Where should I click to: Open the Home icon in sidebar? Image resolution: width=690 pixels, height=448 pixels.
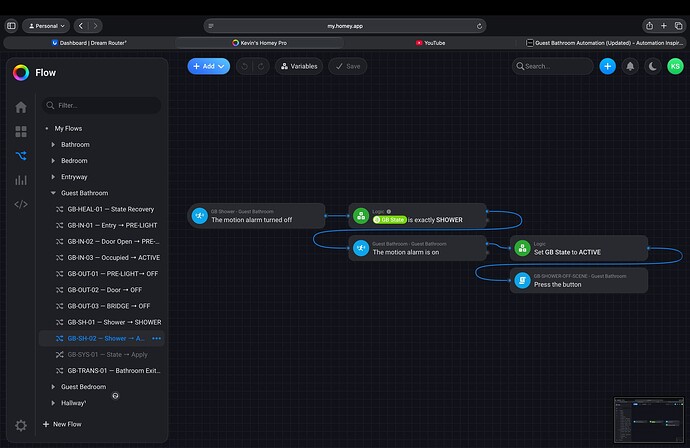[x=21, y=107]
